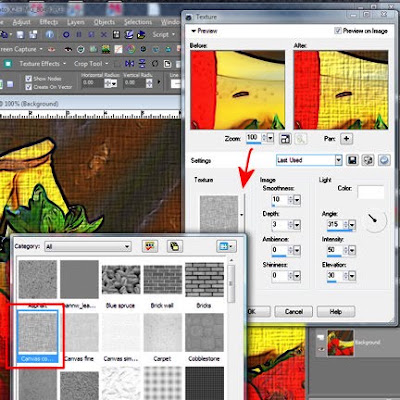Click the Elevation value field

pos(335,276)
